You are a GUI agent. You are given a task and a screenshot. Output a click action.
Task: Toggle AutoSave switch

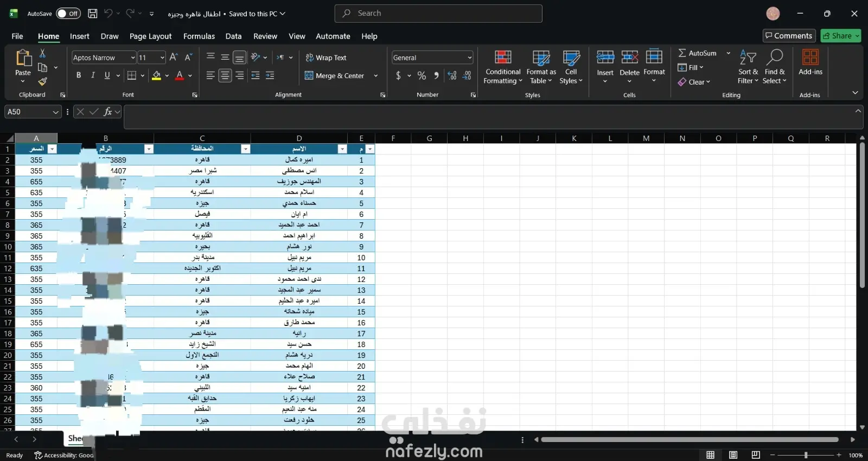(68, 14)
